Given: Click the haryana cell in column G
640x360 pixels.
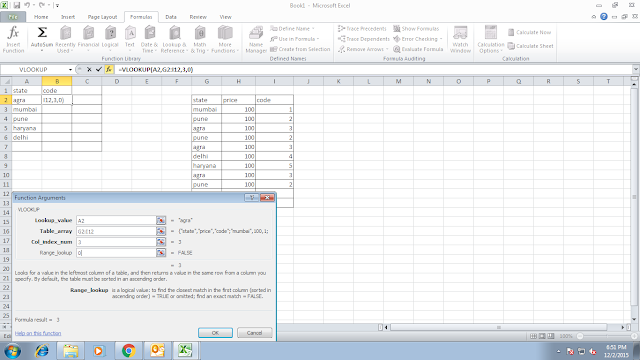Looking at the screenshot, I should click(x=207, y=166).
